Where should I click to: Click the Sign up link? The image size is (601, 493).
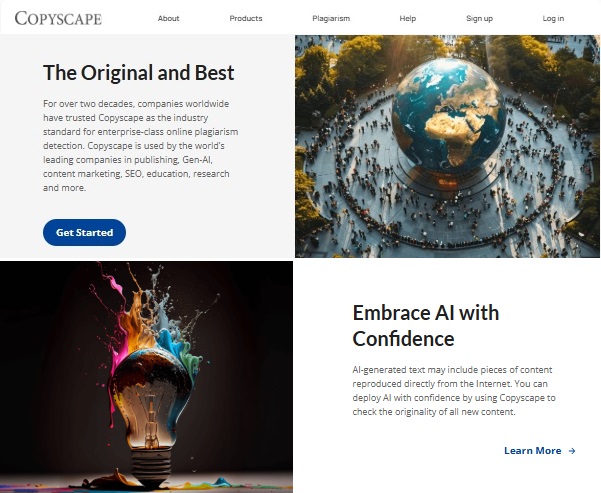pyautogui.click(x=479, y=18)
